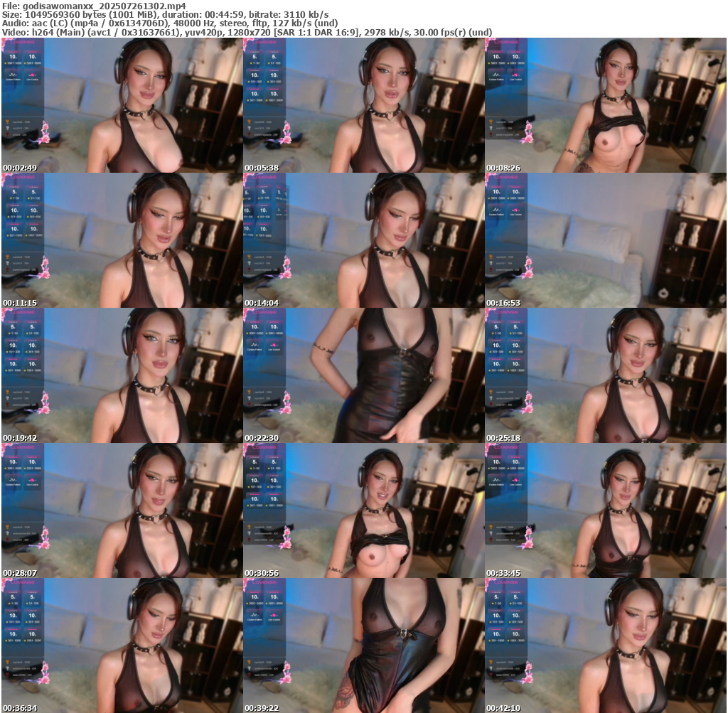Click the thumbnail stamped 00:08:26
Image resolution: width=728 pixels, height=713 pixels.
click(x=605, y=105)
